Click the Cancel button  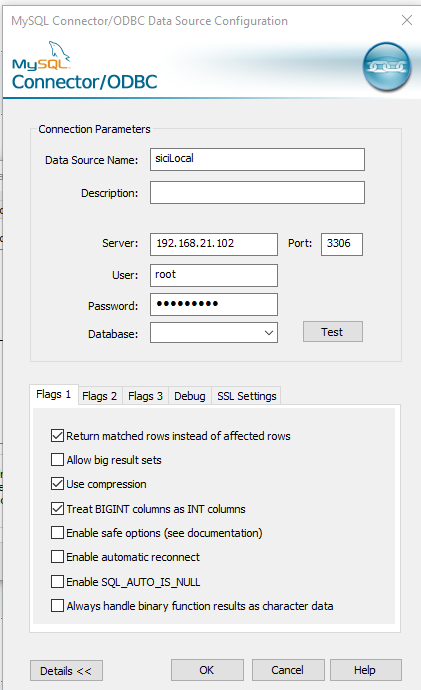point(288,670)
